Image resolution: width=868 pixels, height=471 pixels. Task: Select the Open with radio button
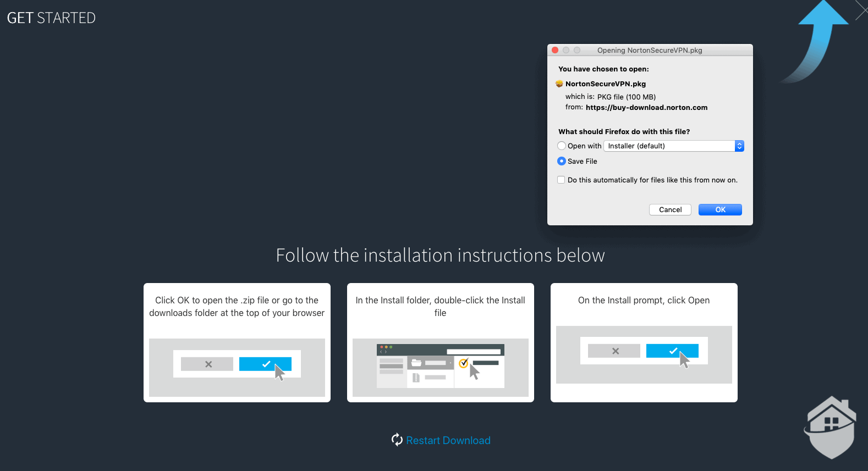pyautogui.click(x=561, y=146)
